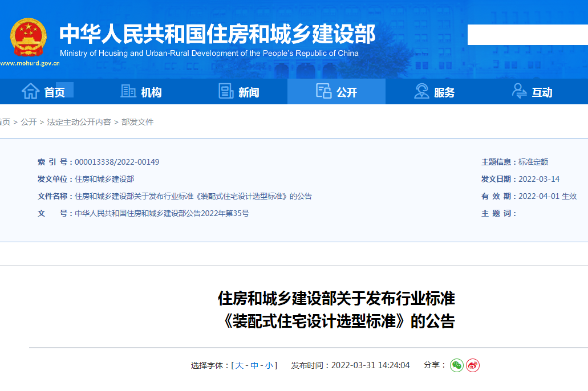This screenshot has height=391, width=588.
Task: Set font size to 中
Action: 254,365
